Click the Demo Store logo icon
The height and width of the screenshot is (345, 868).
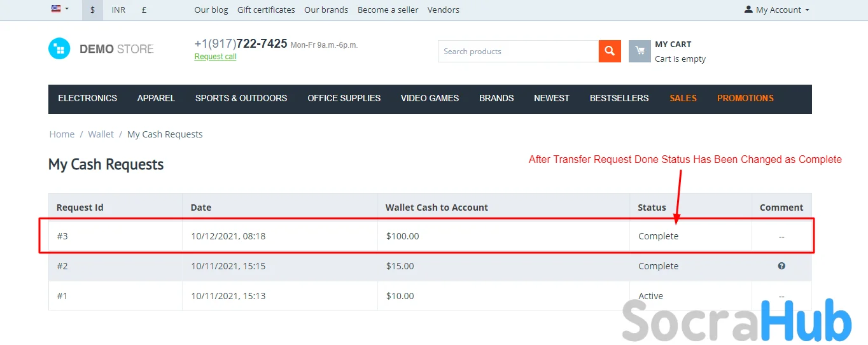(x=59, y=49)
